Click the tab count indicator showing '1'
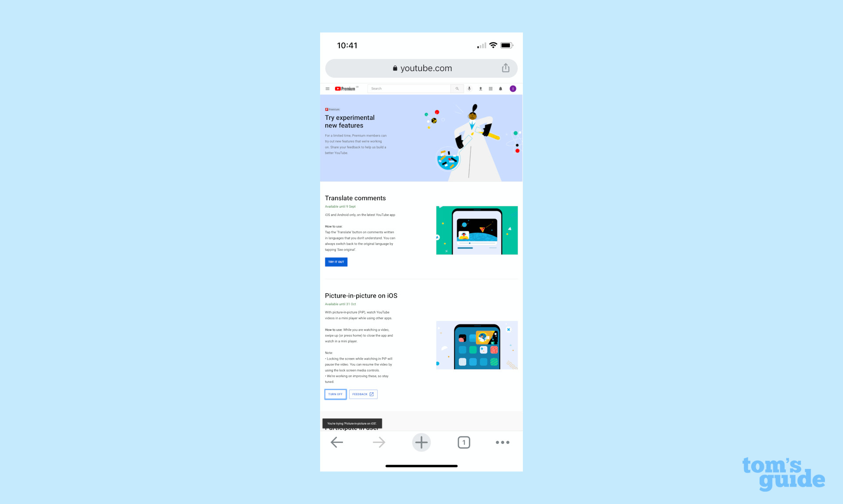843x504 pixels. [464, 443]
